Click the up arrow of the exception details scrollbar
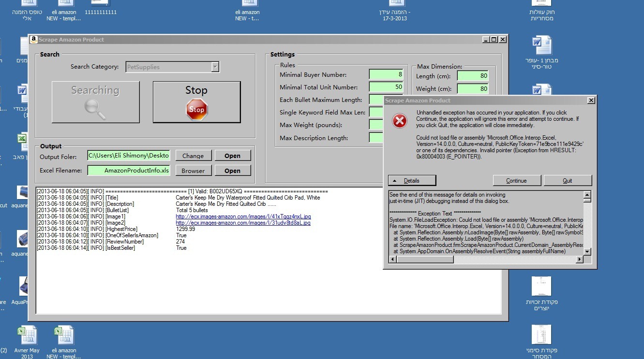 click(x=587, y=195)
